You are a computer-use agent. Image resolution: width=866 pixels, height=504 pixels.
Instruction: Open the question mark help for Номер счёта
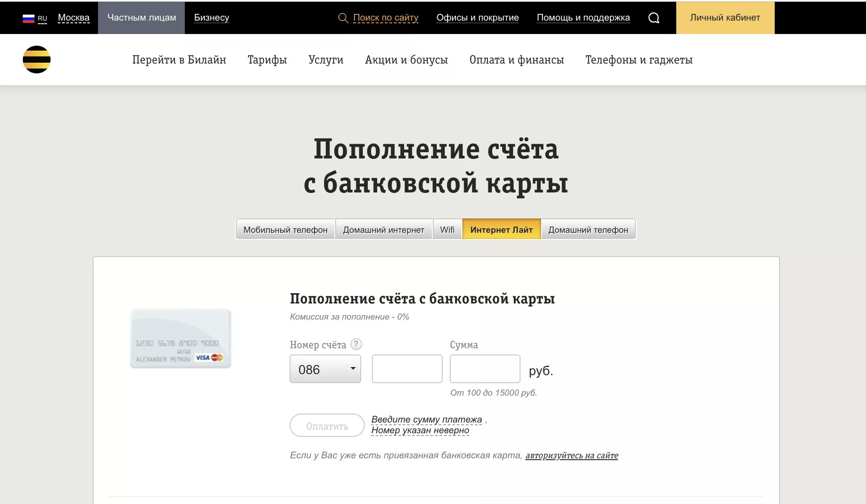pos(356,344)
